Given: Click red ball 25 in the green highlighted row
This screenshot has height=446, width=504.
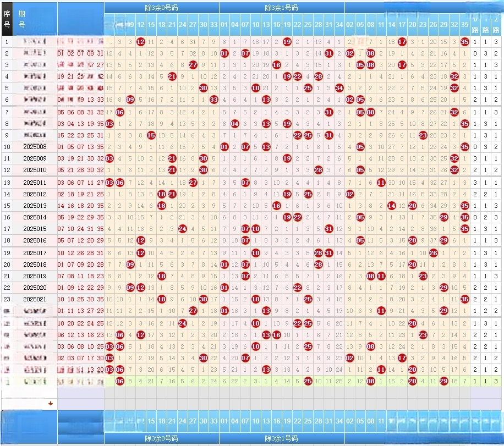Looking at the screenshot, I should tap(308, 382).
